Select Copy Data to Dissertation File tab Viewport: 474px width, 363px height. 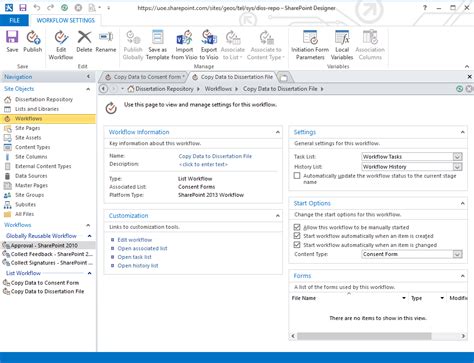pos(233,77)
